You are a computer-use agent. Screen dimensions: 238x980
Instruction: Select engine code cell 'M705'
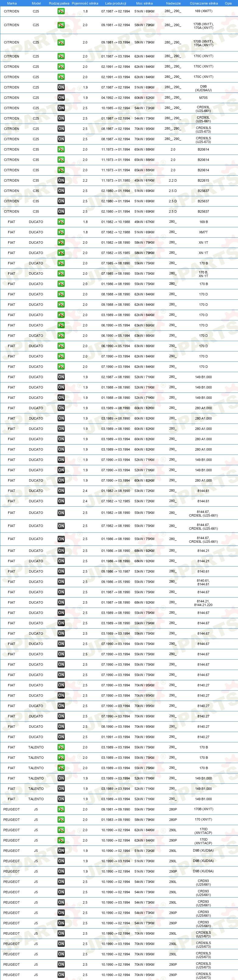(203, 98)
